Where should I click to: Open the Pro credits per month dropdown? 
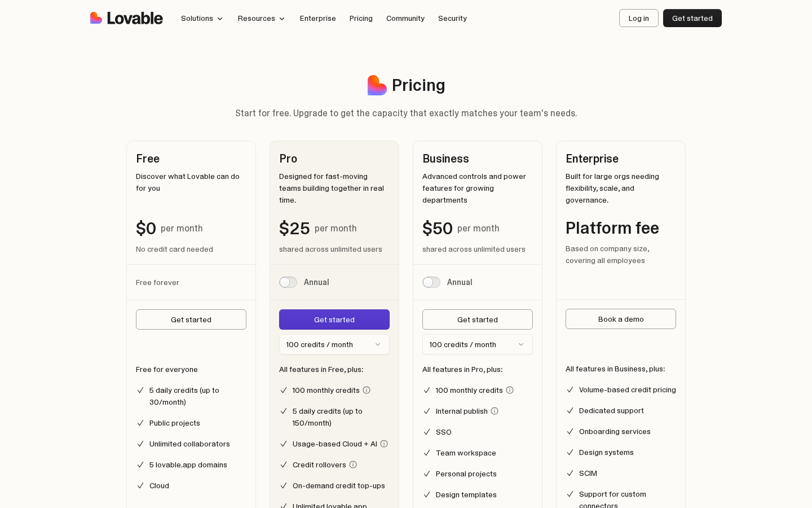(x=334, y=344)
